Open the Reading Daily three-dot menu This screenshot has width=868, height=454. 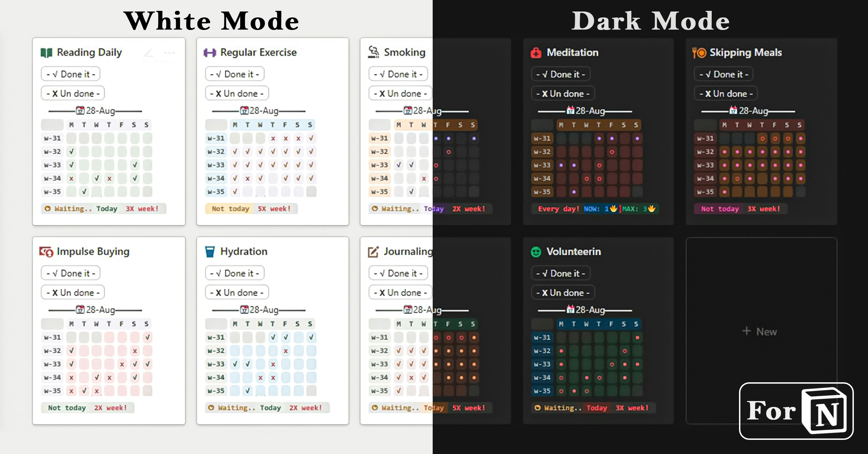169,53
